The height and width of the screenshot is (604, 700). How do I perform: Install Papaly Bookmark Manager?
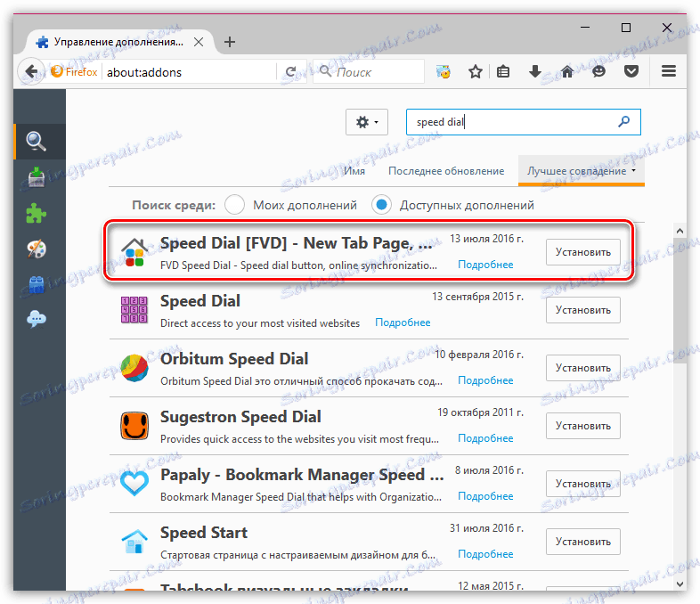click(583, 484)
